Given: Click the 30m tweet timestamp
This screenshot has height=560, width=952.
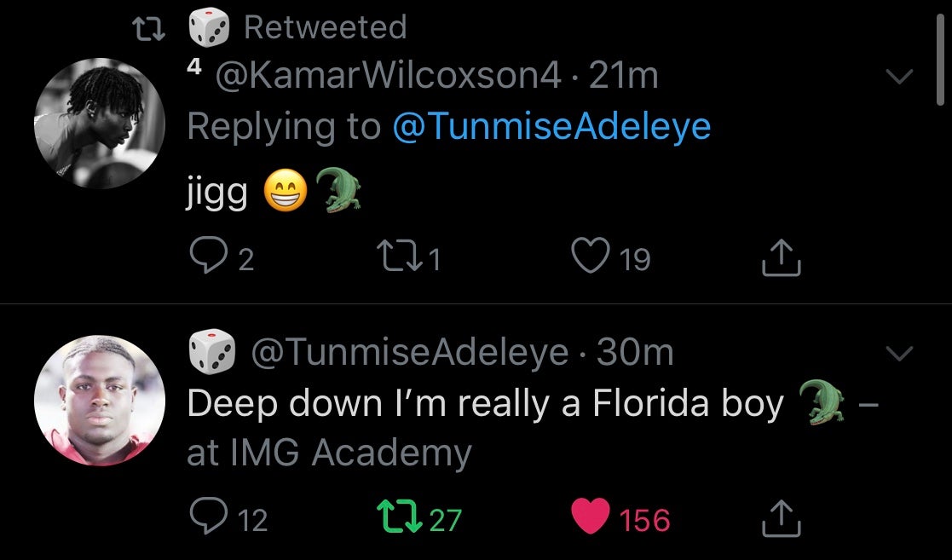Looking at the screenshot, I should click(636, 353).
